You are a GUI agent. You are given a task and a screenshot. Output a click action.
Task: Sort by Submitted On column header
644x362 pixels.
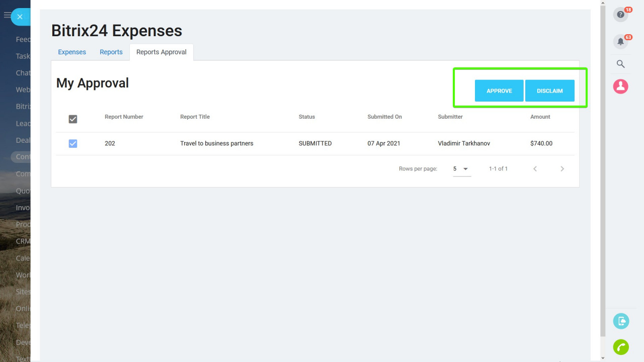[384, 117]
